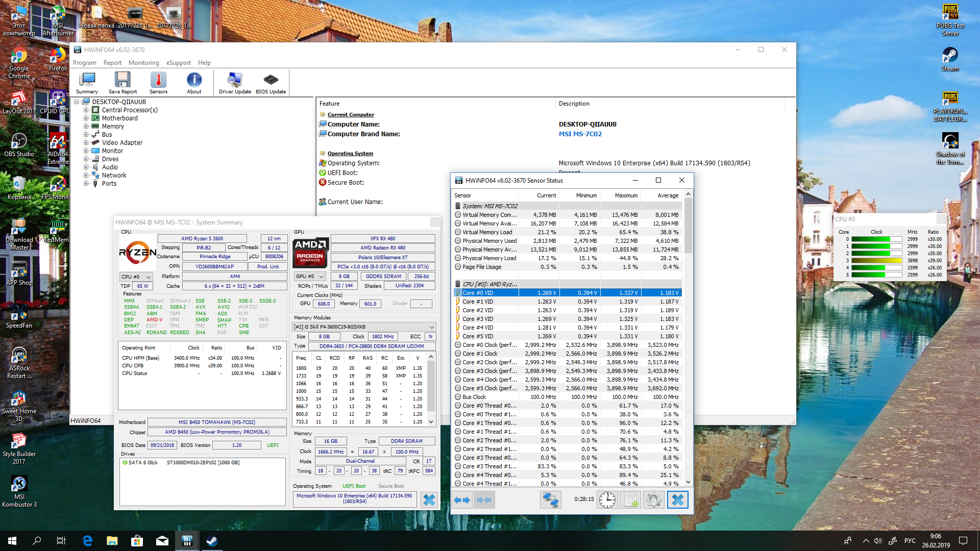Click the expand columns blue arrows icon
The height and width of the screenshot is (551, 980).
[x=462, y=500]
